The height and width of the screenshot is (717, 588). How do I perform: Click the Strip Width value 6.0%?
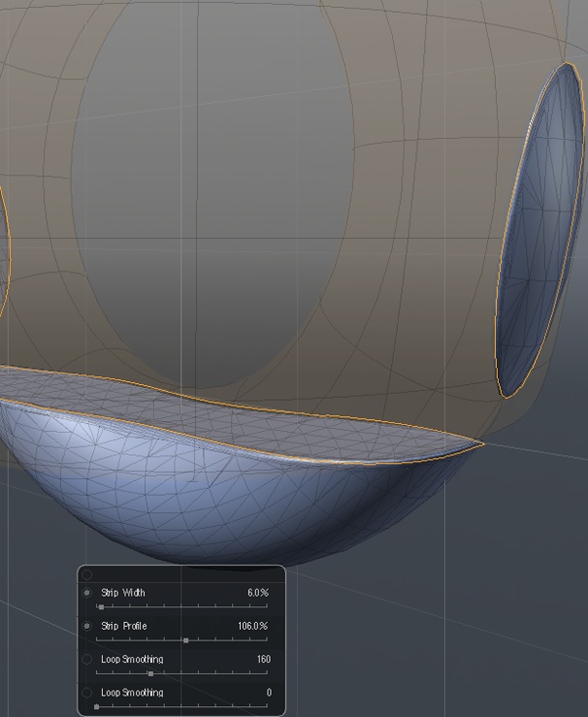pyautogui.click(x=258, y=593)
